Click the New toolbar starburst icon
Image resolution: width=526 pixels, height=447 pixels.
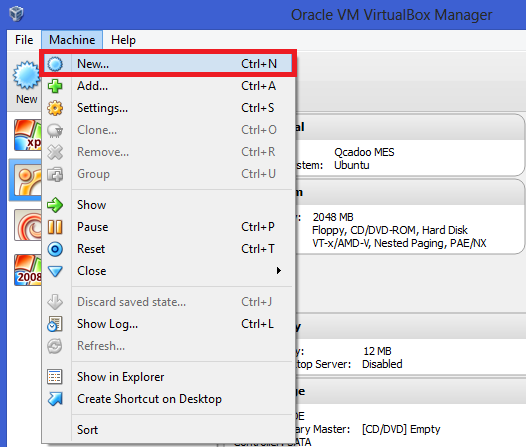pyautogui.click(x=26, y=75)
